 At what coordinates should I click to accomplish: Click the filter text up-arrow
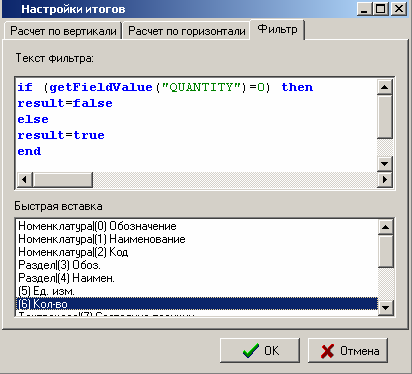385,87
